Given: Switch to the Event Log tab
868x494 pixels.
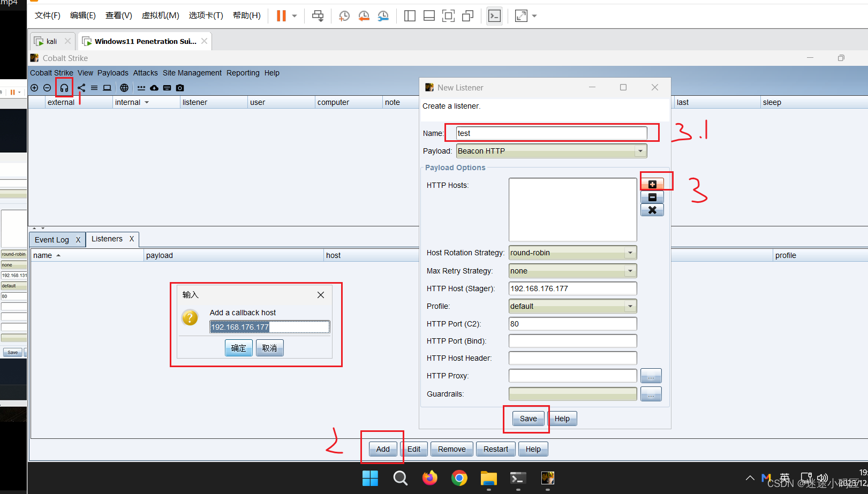Looking at the screenshot, I should 52,240.
